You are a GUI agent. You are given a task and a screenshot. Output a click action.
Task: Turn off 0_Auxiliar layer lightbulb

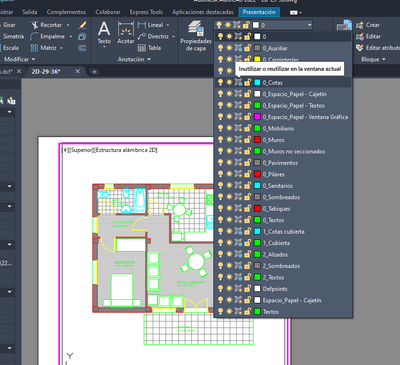click(x=220, y=48)
